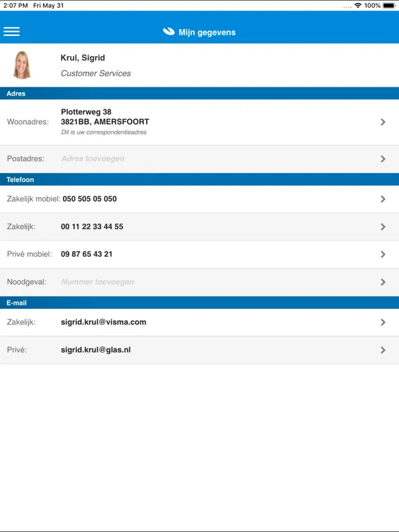The height and width of the screenshot is (532, 399).
Task: Select phone number 050 505 05 050
Action: (x=89, y=199)
